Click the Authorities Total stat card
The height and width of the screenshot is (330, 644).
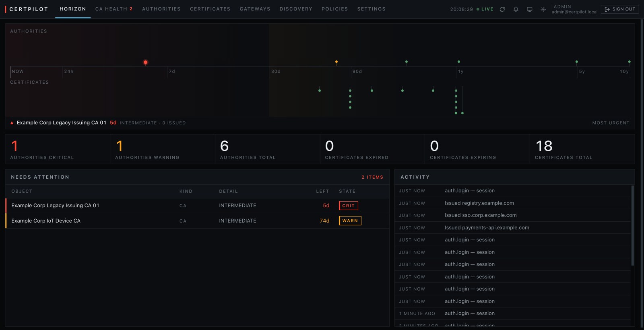point(268,149)
